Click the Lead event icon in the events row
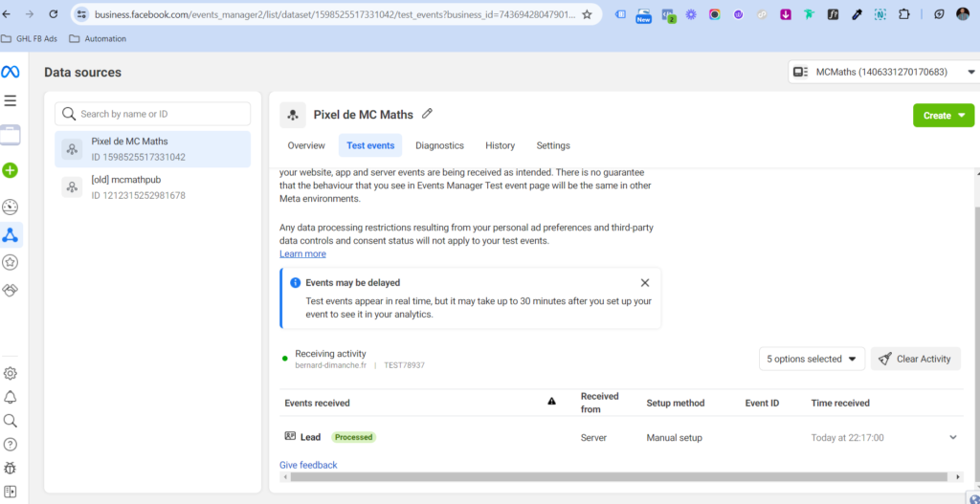The height and width of the screenshot is (504, 980). (x=290, y=436)
